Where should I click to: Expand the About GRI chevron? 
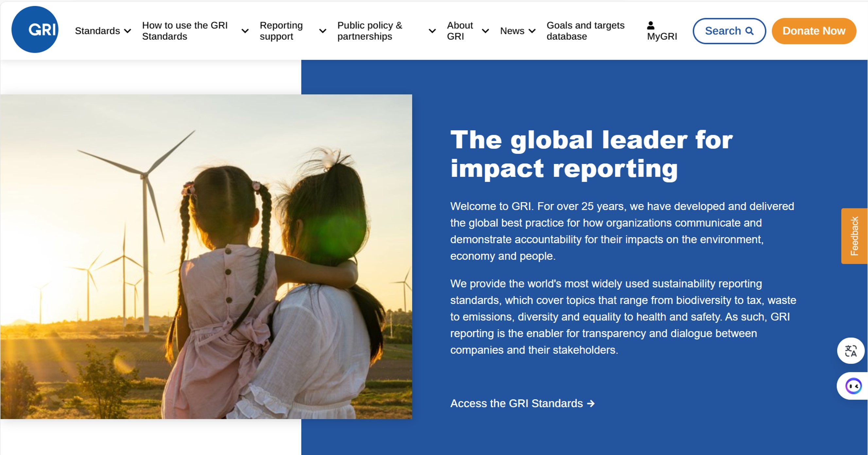(486, 31)
